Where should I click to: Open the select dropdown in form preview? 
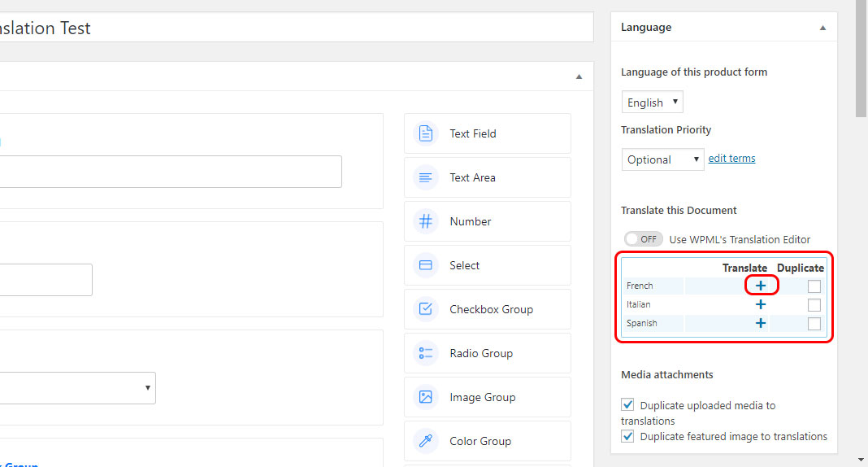(x=77, y=388)
